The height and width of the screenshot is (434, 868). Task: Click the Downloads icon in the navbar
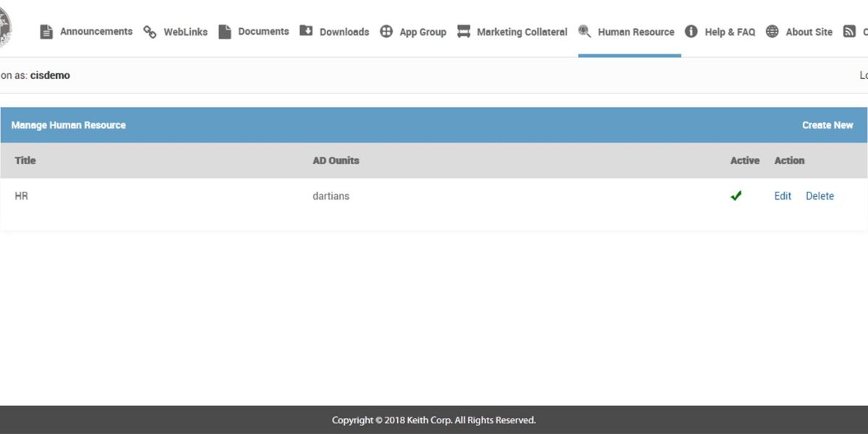tap(306, 31)
